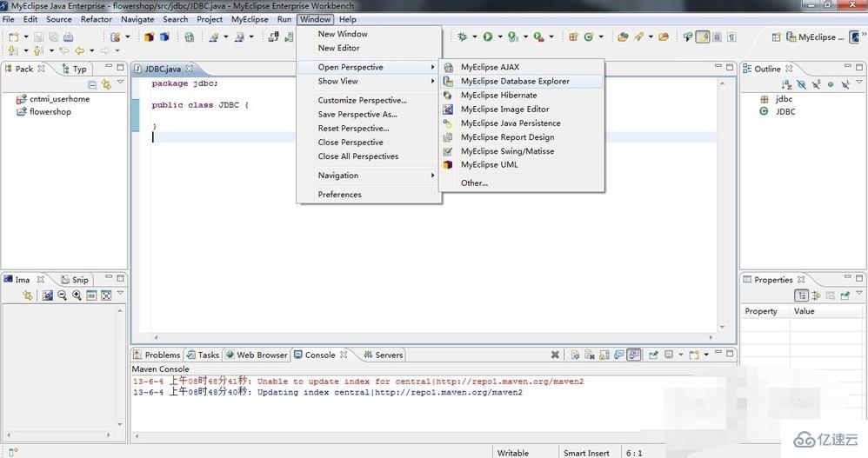
Task: Click the Next Annotation down arrow icon
Action: click(x=13, y=51)
